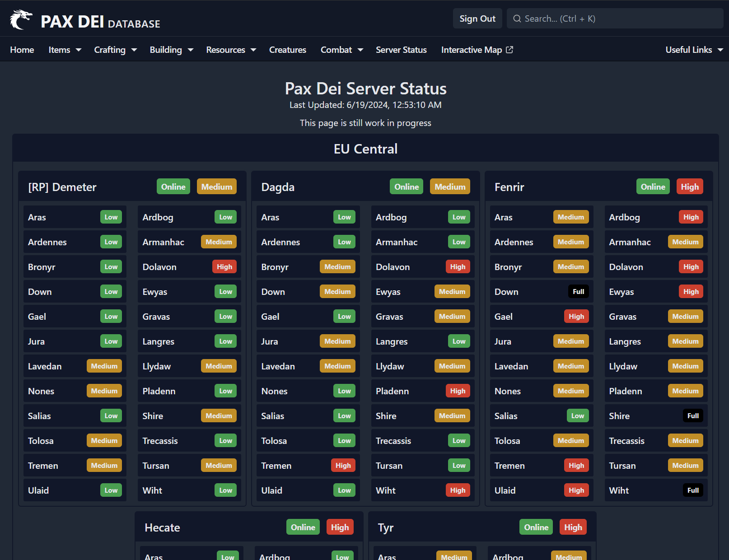Click the Full badge on Fenrir's Shire

(x=692, y=415)
